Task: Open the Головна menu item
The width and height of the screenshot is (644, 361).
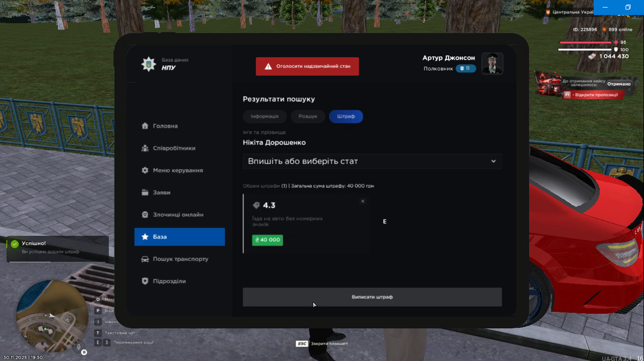Action: [180, 126]
